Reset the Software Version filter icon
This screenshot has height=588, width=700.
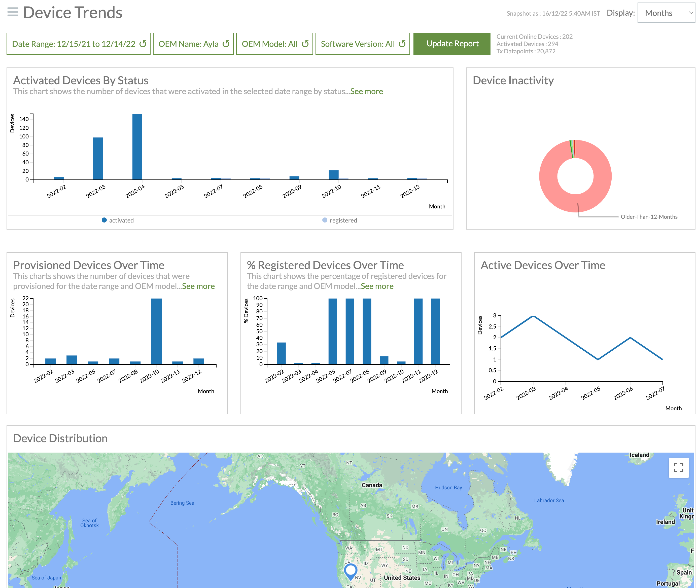pos(402,44)
